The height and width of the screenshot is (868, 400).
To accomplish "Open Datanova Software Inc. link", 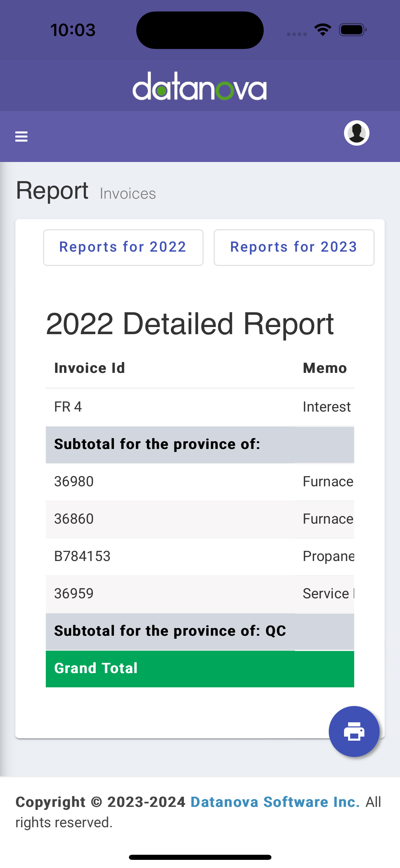I will coord(275,802).
